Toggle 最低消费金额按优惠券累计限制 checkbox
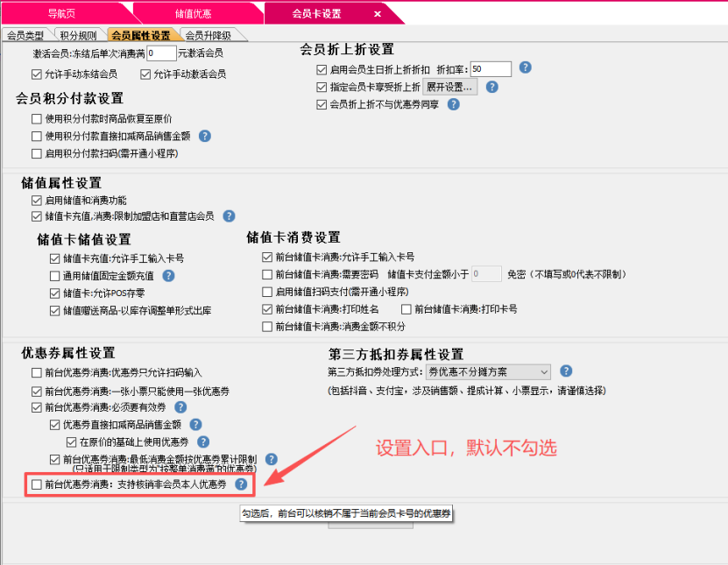The width and height of the screenshot is (728, 565). pos(55,460)
